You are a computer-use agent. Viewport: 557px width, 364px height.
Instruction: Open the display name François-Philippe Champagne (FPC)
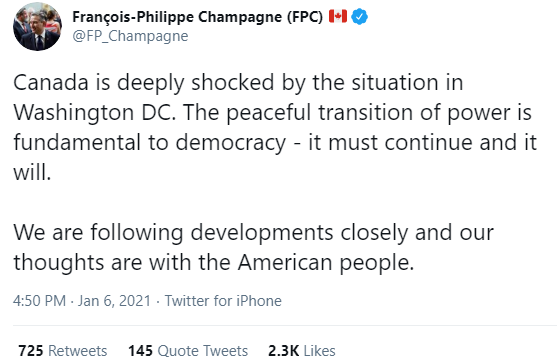198,17
